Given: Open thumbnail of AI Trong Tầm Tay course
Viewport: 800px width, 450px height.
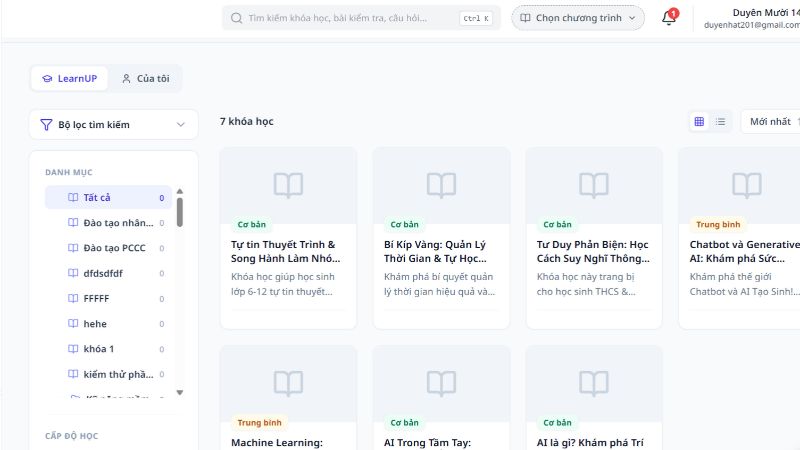Looking at the screenshot, I should coord(441,383).
